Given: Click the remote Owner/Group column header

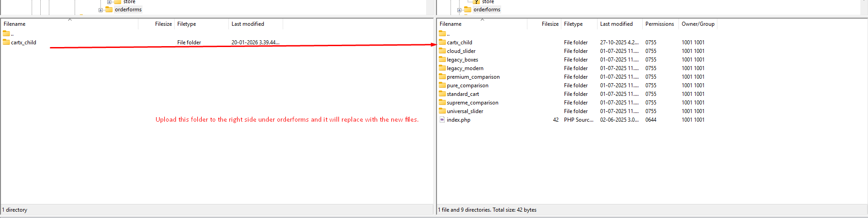Looking at the screenshot, I should 697,24.
